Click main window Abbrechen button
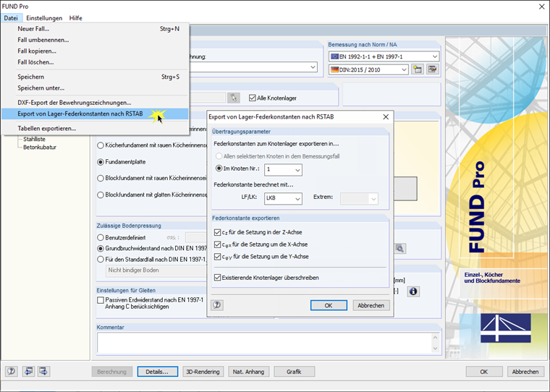This screenshot has height=392, width=550. pyautogui.click(x=525, y=372)
